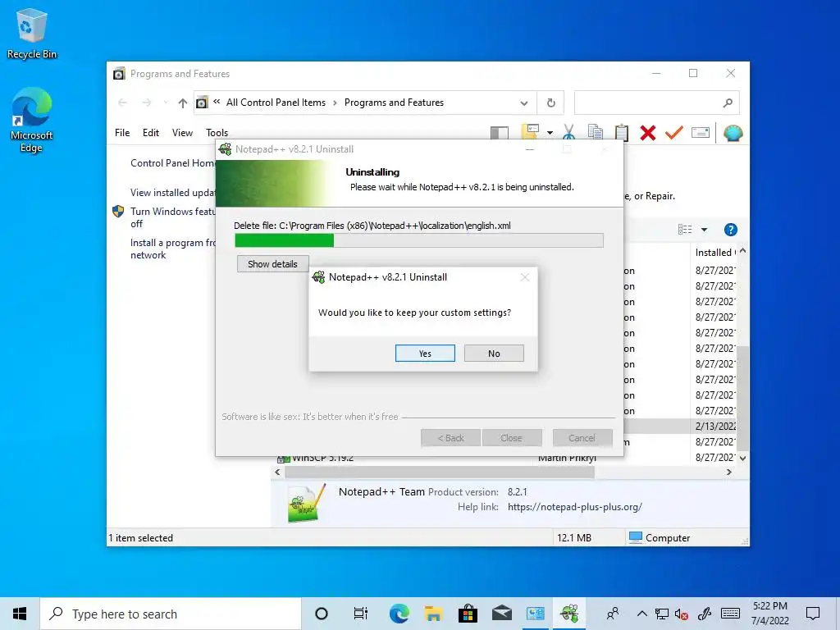The height and width of the screenshot is (630, 840).
Task: Click No in the uninstall confirmation dialog
Action: pos(494,353)
